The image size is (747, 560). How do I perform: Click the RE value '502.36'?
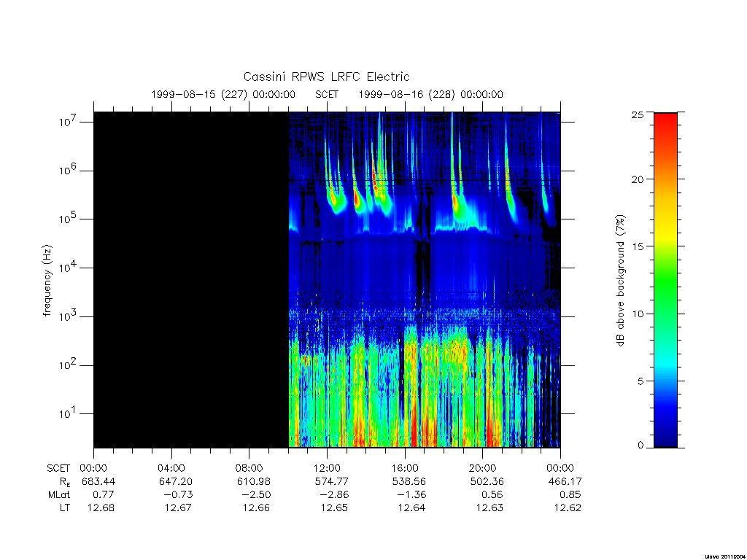click(487, 481)
